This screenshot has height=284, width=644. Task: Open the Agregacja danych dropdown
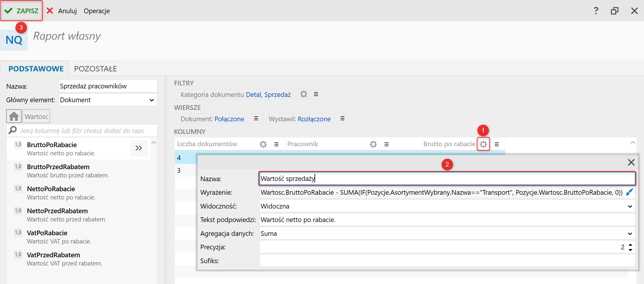click(630, 234)
